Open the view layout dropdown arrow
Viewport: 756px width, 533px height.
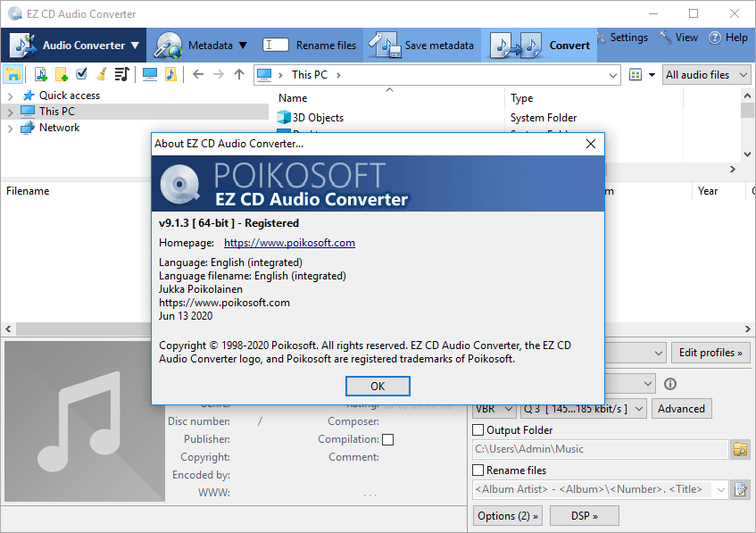(x=652, y=75)
